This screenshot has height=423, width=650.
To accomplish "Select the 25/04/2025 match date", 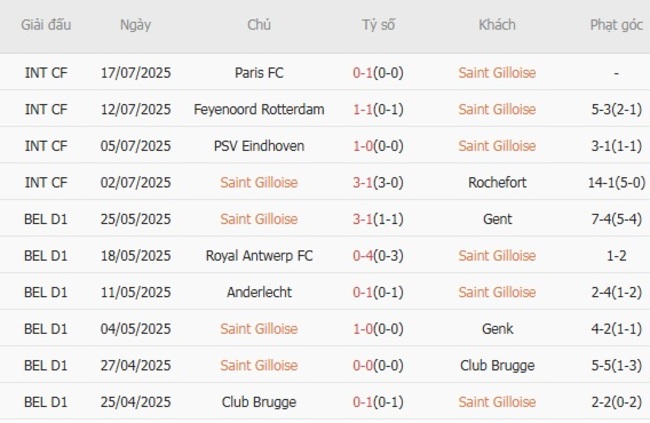I will 135,402.
